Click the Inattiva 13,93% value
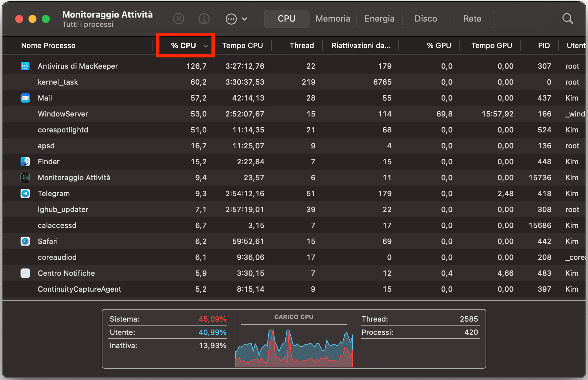The height and width of the screenshot is (380, 588). tap(212, 345)
